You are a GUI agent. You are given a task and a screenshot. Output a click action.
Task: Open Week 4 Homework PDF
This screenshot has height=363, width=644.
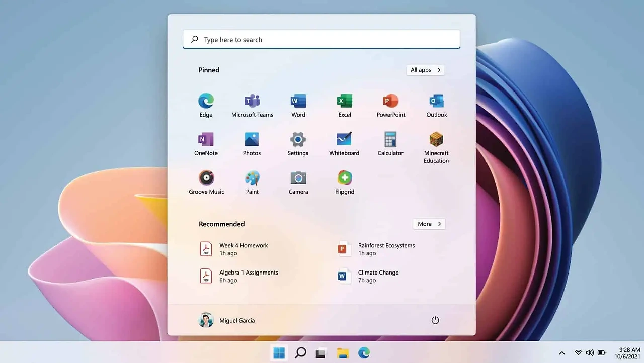[234, 249]
